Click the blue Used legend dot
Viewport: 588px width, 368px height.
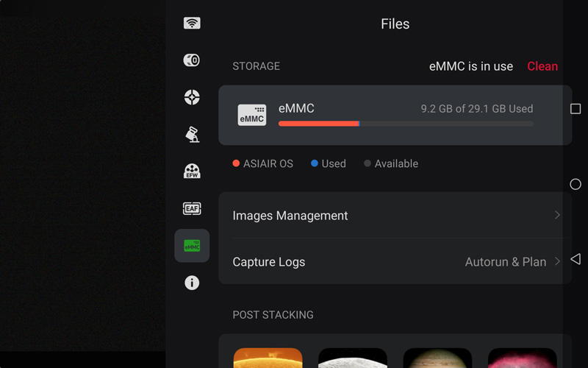click(315, 163)
